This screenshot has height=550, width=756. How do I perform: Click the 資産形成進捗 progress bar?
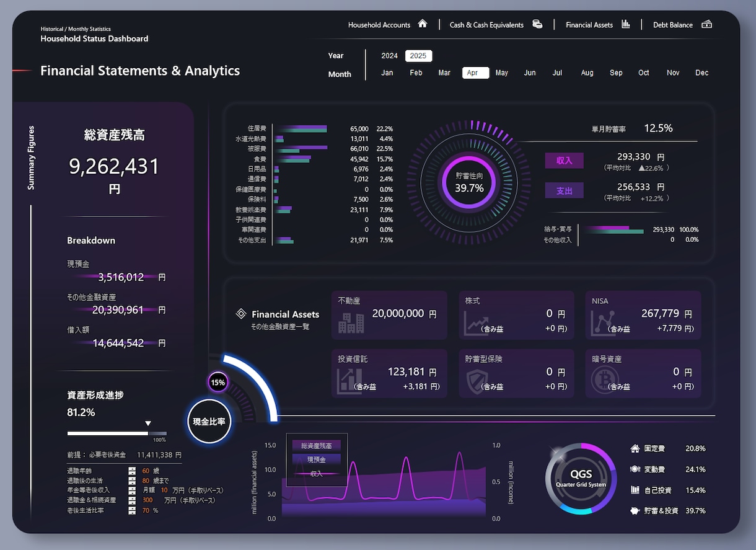click(x=117, y=433)
